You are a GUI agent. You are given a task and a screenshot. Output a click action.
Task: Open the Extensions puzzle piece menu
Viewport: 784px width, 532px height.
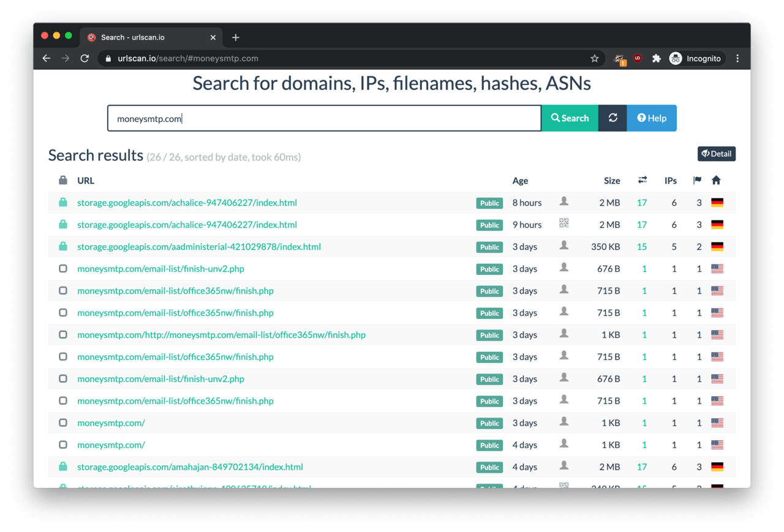pyautogui.click(x=656, y=58)
